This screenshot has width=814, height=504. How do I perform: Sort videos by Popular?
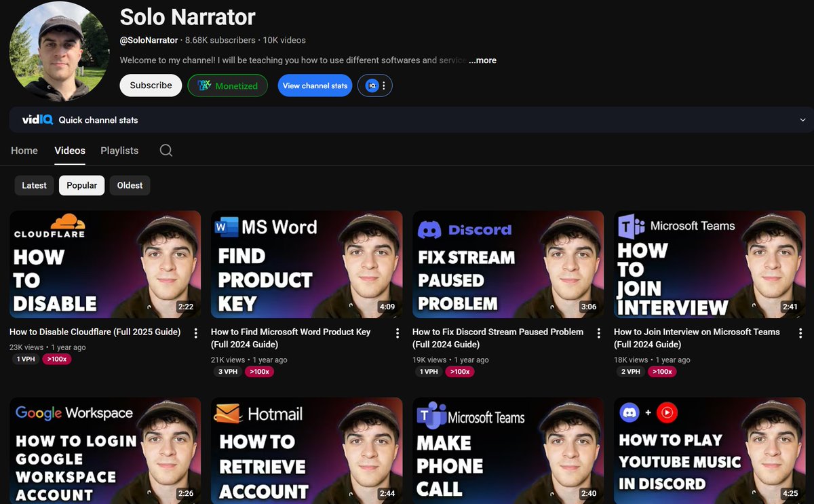click(81, 185)
